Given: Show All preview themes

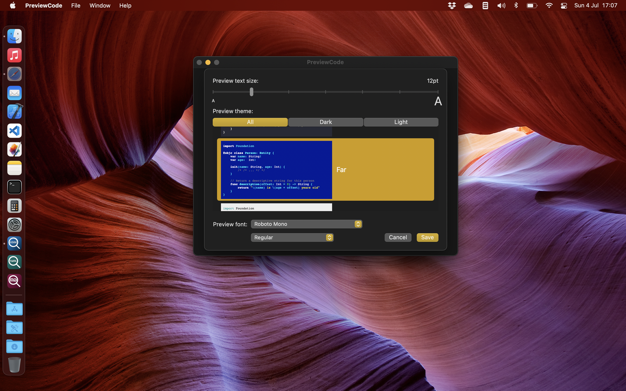Looking at the screenshot, I should [x=250, y=122].
